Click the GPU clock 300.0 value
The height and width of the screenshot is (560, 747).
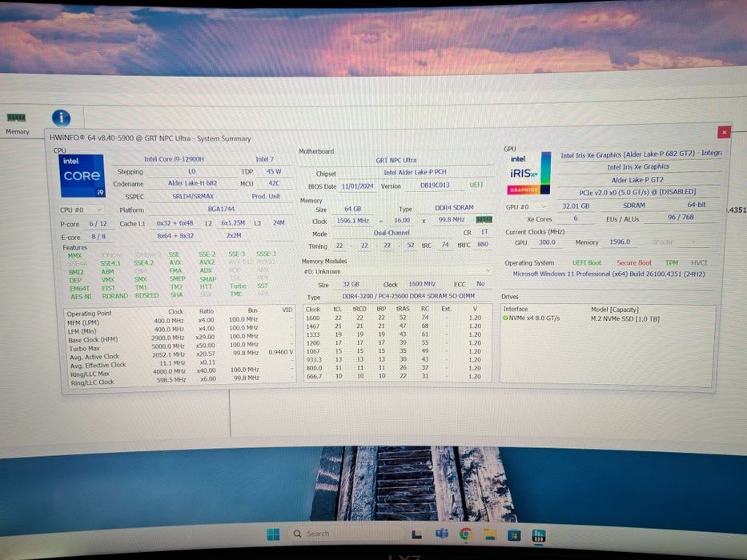coord(547,242)
